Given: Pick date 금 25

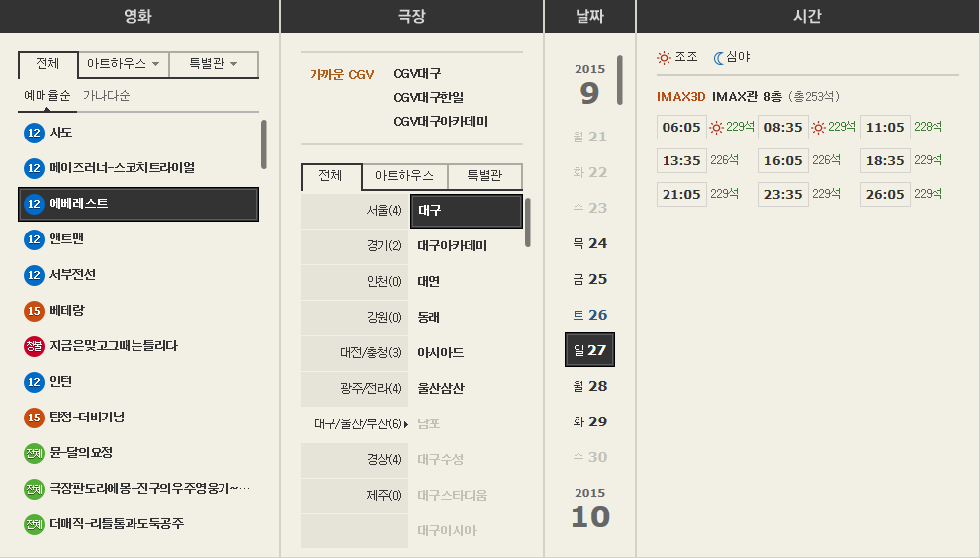Looking at the screenshot, I should tap(590, 280).
